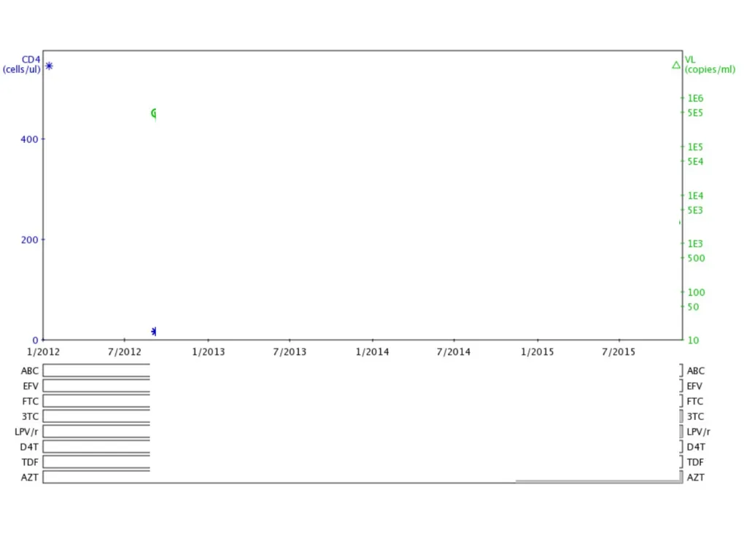Click the FTC drug label on the left
The image size is (747, 560).
tap(31, 402)
